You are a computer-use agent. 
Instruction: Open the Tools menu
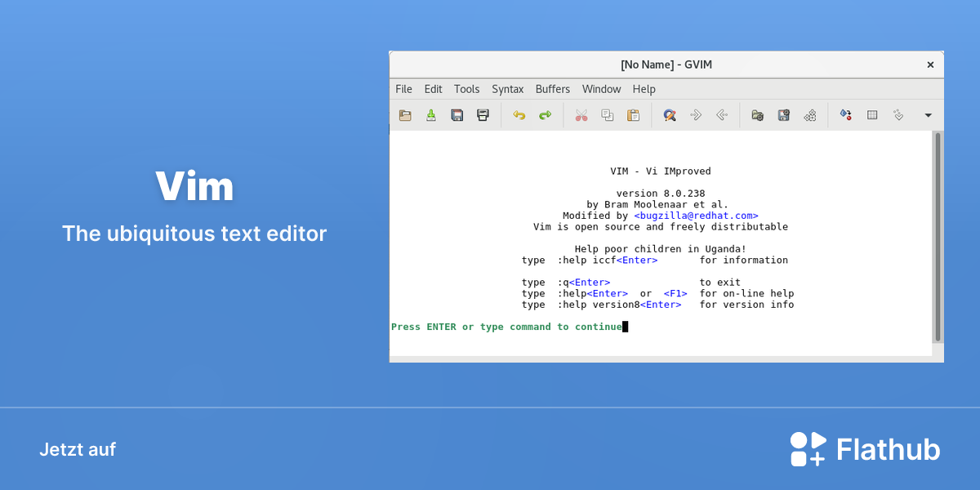(467, 89)
